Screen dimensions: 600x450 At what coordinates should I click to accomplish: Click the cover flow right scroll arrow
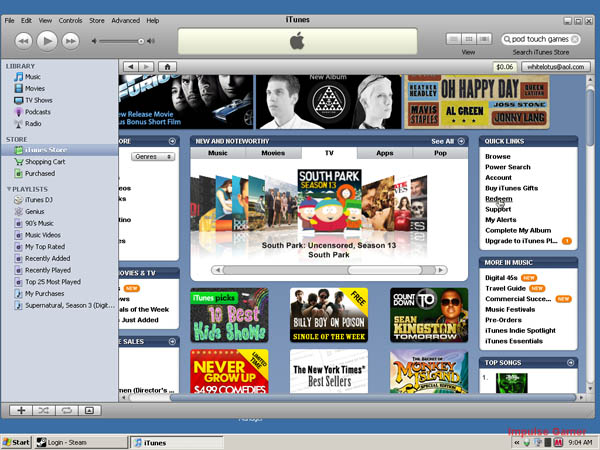click(441, 270)
